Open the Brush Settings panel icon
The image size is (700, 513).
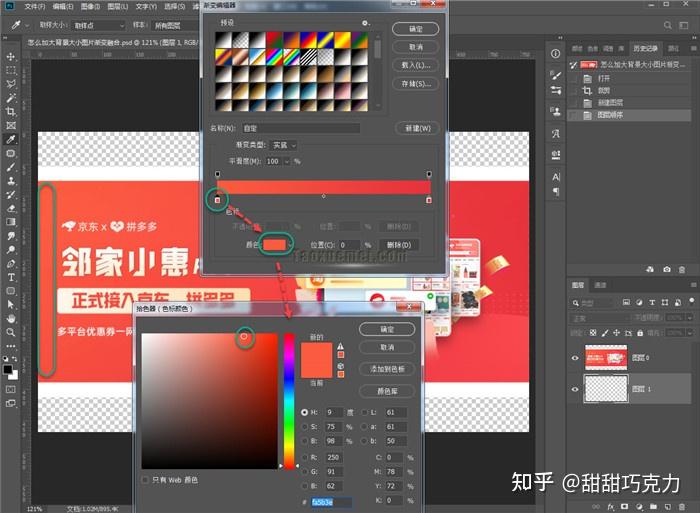[x=555, y=75]
